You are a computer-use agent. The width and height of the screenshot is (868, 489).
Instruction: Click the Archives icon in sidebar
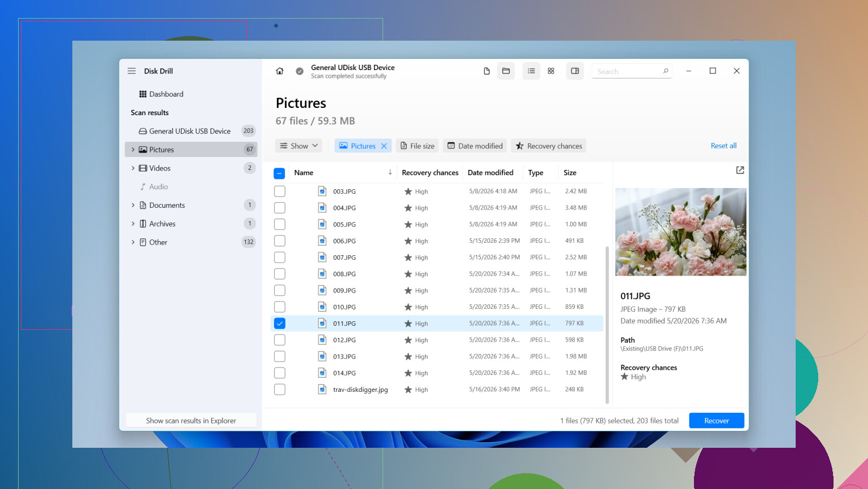(143, 224)
